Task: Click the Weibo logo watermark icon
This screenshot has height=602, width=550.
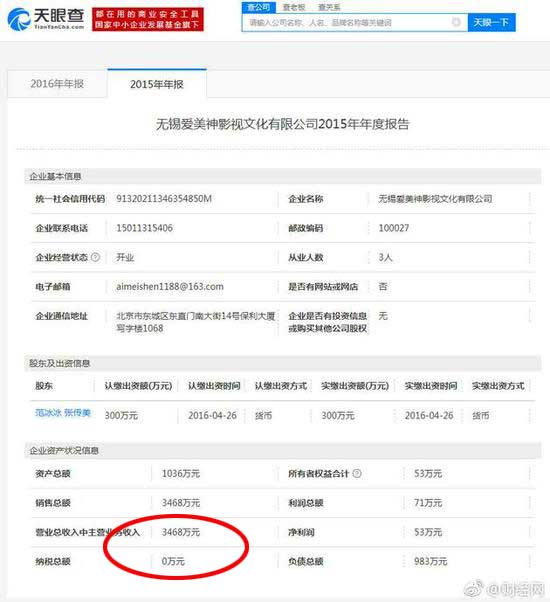Action: coord(474,587)
